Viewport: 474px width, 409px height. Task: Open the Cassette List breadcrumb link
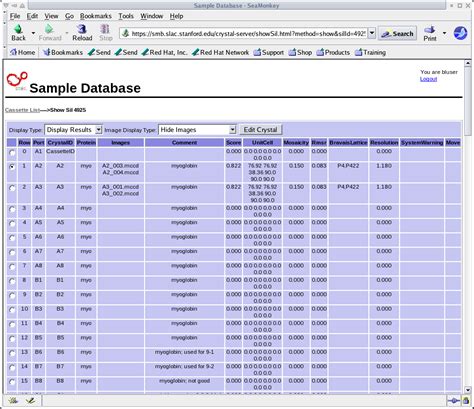[22, 110]
